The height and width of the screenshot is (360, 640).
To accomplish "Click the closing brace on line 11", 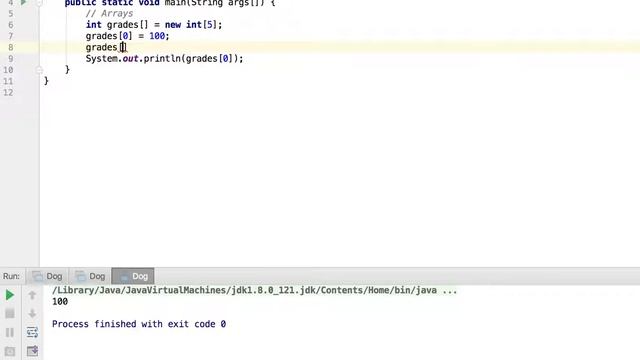I will 46,81.
